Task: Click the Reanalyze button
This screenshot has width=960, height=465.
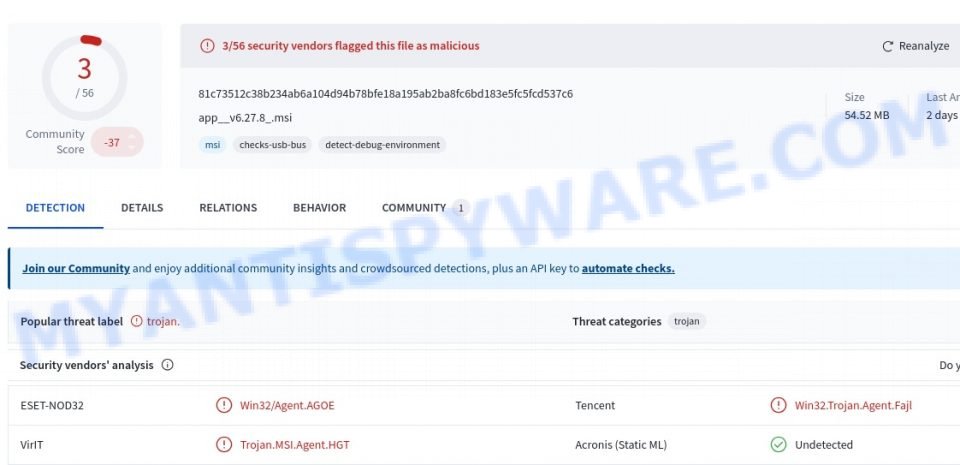Action: [x=915, y=46]
